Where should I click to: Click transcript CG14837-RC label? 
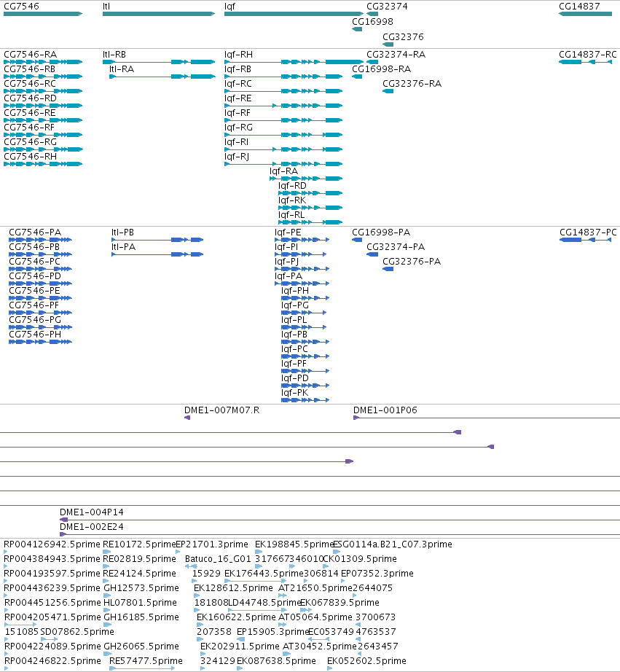point(588,55)
